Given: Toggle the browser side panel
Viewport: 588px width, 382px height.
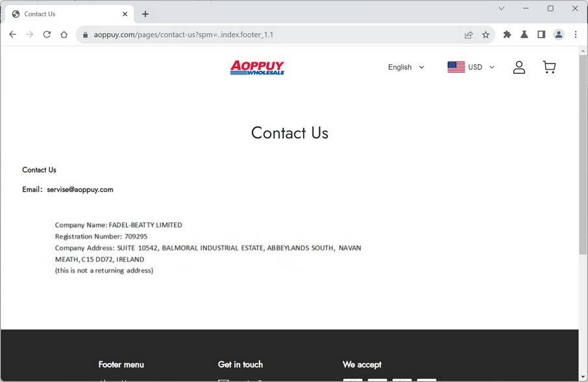Looking at the screenshot, I should (x=541, y=34).
